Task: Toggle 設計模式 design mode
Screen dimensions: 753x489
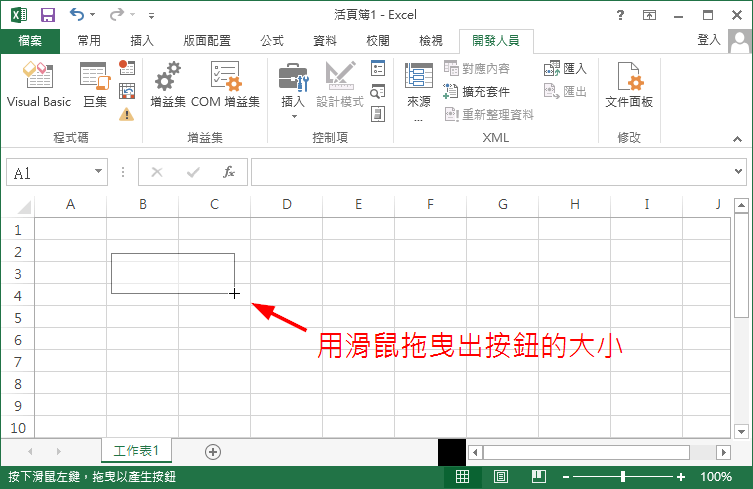Action: point(340,84)
